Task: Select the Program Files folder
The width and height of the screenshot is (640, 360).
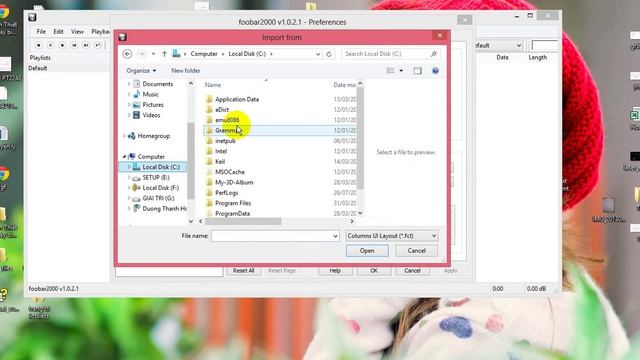Action: 233,203
